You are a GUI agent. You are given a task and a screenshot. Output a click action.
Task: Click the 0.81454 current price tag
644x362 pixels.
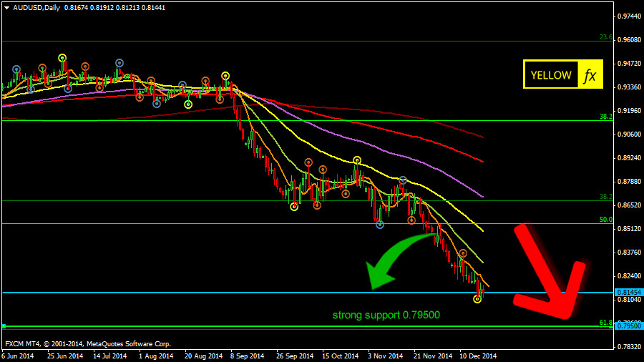pos(628,293)
